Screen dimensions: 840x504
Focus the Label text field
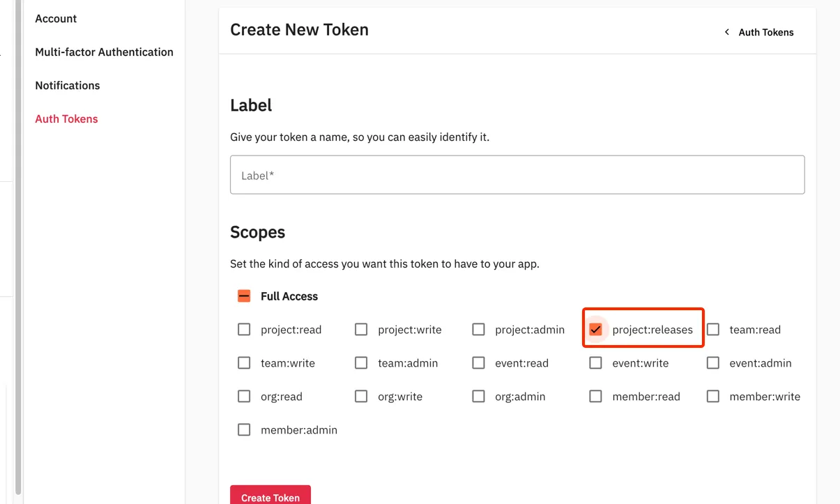pos(517,175)
